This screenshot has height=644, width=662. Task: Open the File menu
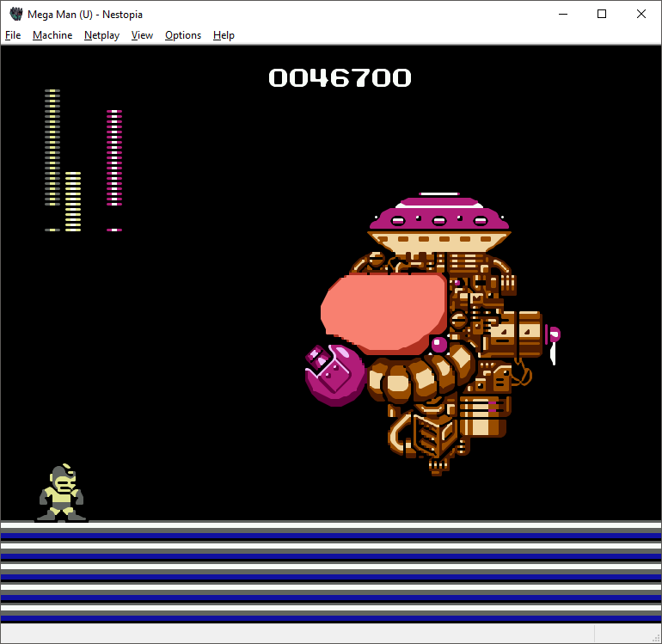pos(13,35)
